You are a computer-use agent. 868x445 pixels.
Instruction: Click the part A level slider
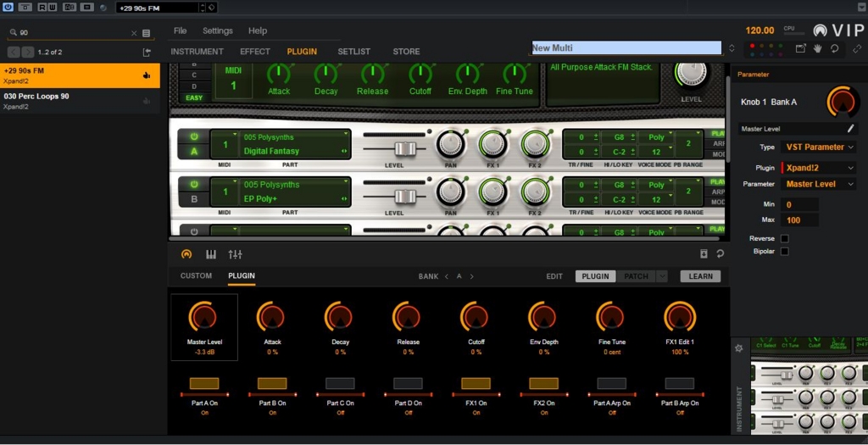tap(404, 149)
